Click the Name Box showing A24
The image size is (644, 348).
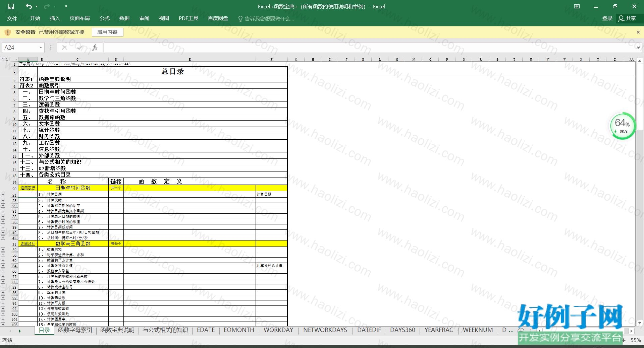click(20, 48)
